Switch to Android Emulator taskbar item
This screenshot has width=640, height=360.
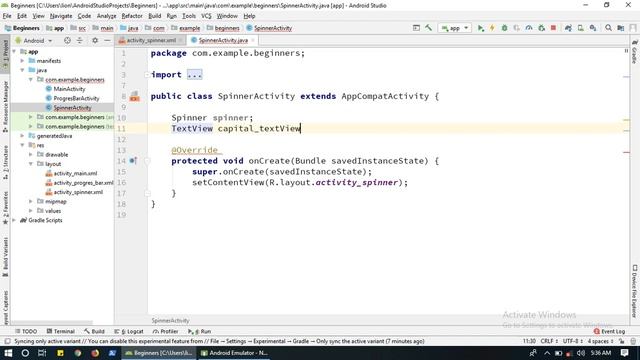(x=234, y=353)
